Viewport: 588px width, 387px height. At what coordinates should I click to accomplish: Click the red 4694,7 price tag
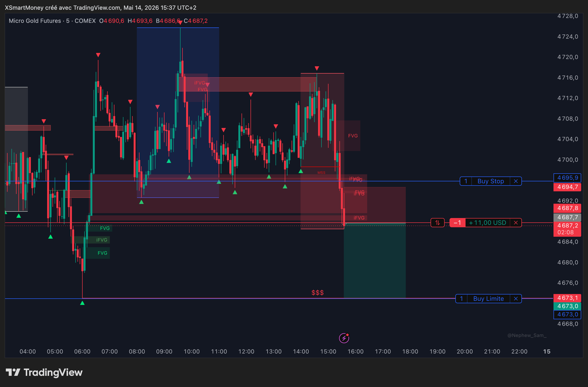[567, 187]
